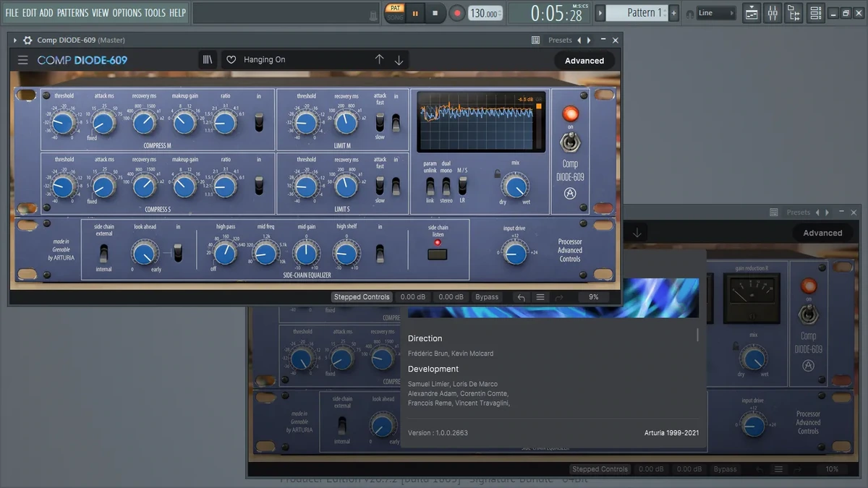Open the preset library browser icon

[x=208, y=60]
